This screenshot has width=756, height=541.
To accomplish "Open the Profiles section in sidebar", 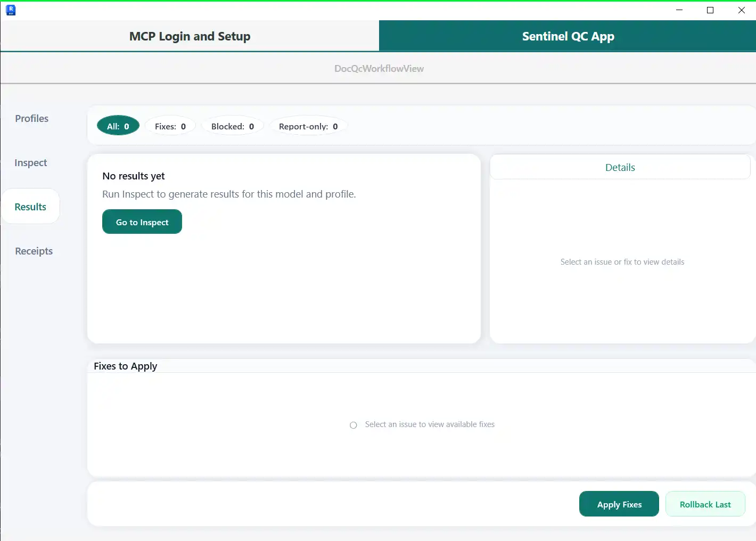I will [x=31, y=119].
